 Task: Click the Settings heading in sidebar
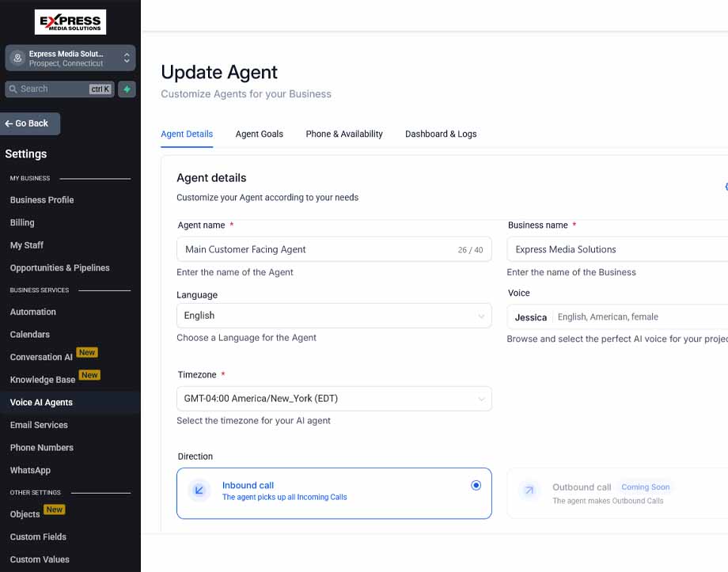coord(26,154)
